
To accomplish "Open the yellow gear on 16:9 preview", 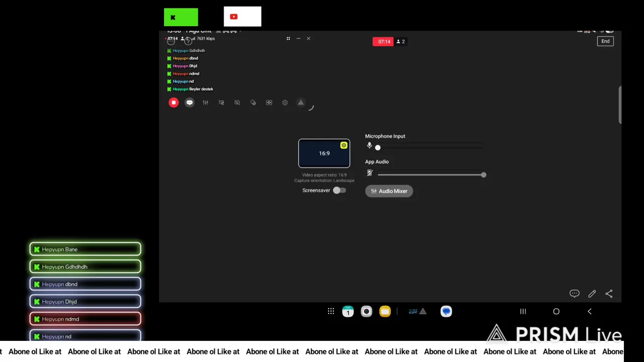I will coord(344,145).
